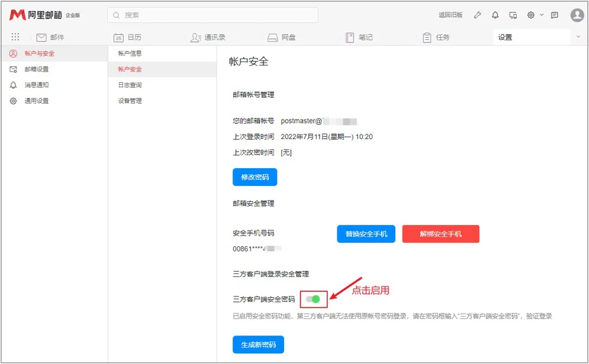Toggle 三方客户端安全密码 switch
Image resolution: width=589 pixels, height=364 pixels.
click(x=313, y=299)
